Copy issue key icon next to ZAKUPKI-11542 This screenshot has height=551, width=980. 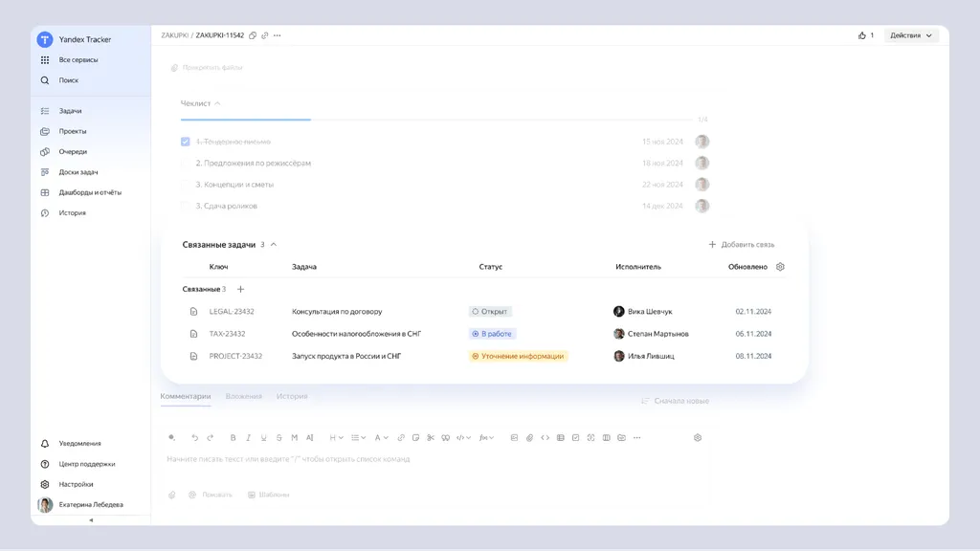click(x=253, y=35)
